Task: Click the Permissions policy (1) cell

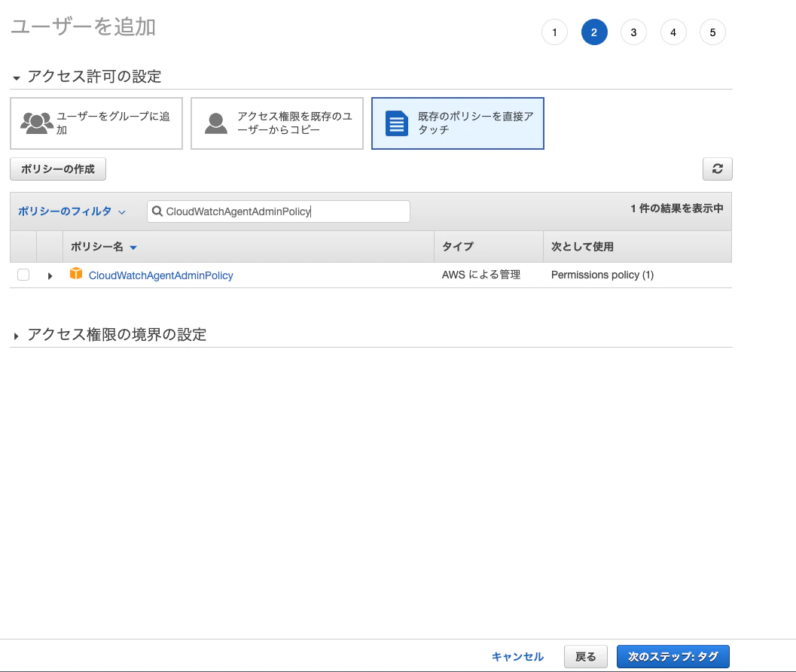Action: [602, 275]
